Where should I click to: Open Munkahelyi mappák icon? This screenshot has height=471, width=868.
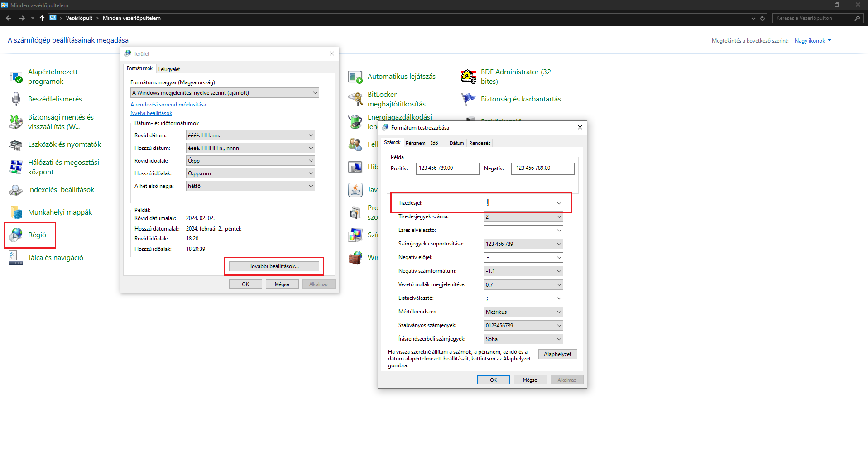tap(16, 212)
